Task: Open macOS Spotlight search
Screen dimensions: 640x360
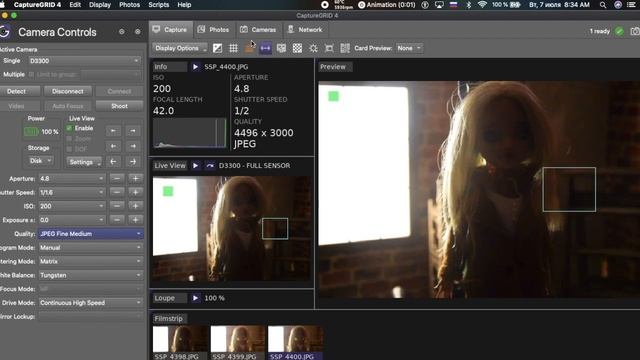Action: [603, 5]
